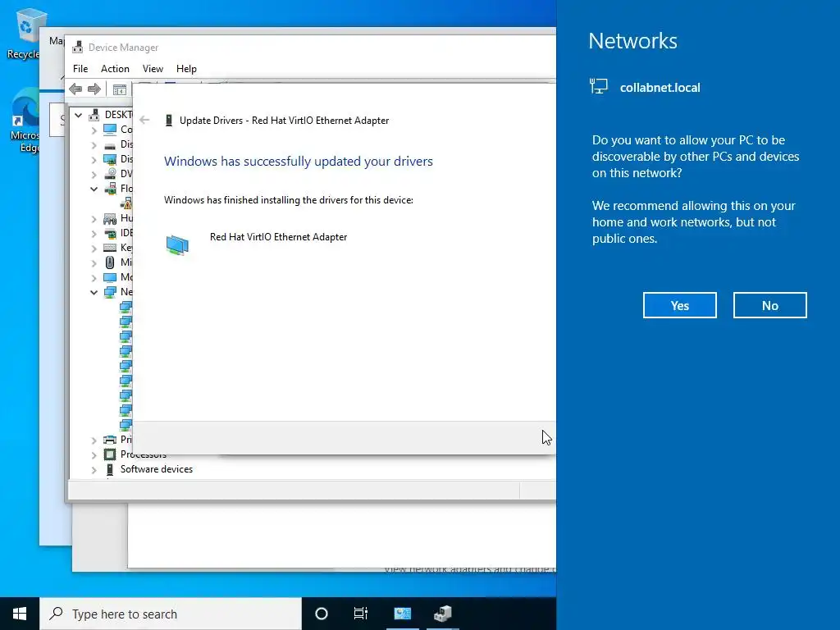This screenshot has height=630, width=840.
Task: Open the File menu in Device Manager
Action: click(x=80, y=69)
